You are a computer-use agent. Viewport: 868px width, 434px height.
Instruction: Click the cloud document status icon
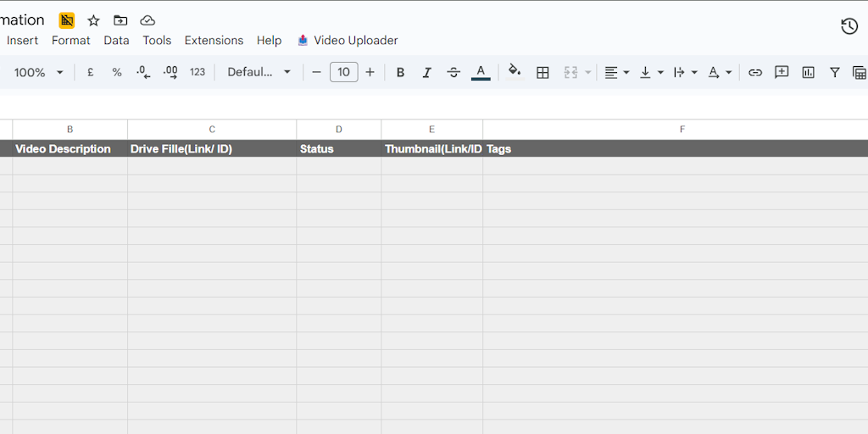[x=147, y=20]
